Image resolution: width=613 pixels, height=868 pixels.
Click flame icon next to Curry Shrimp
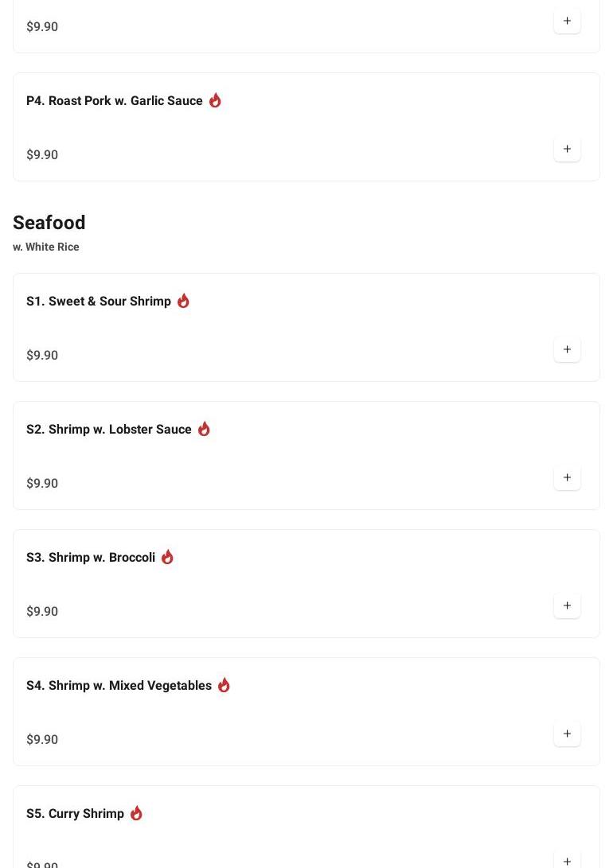click(136, 813)
